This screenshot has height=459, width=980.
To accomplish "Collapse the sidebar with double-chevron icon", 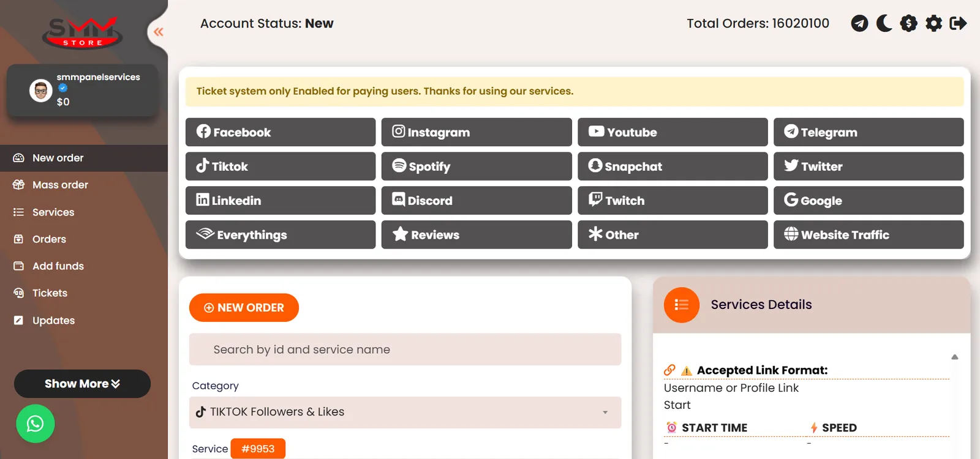I will point(159,32).
